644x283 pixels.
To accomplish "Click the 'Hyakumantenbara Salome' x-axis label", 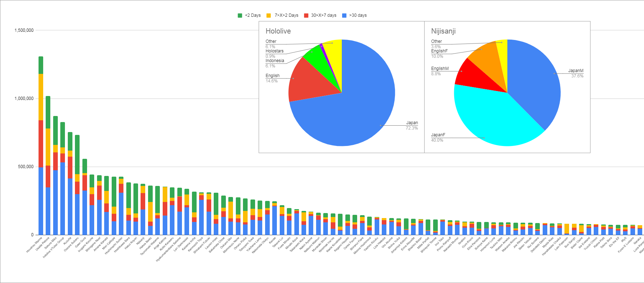I will (x=169, y=249).
